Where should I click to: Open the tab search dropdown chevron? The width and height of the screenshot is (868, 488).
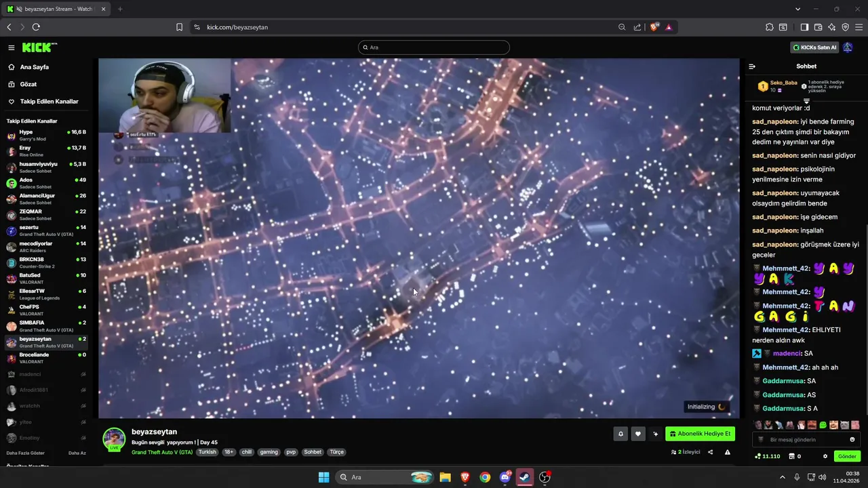(x=797, y=9)
